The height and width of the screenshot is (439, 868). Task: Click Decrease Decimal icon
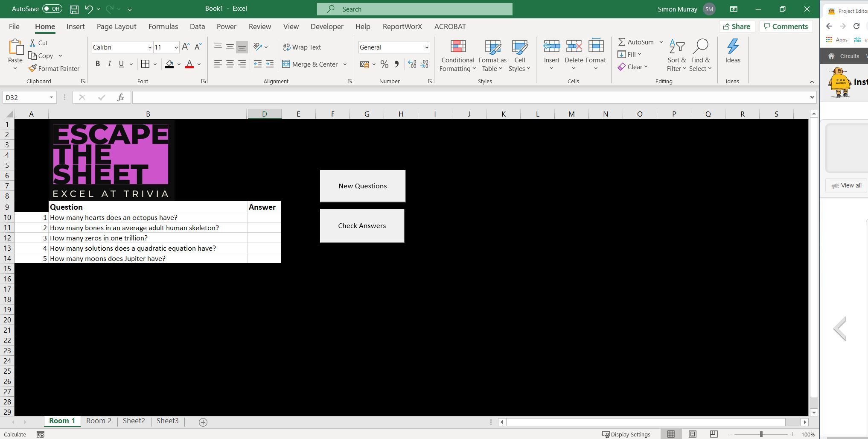[x=424, y=64]
